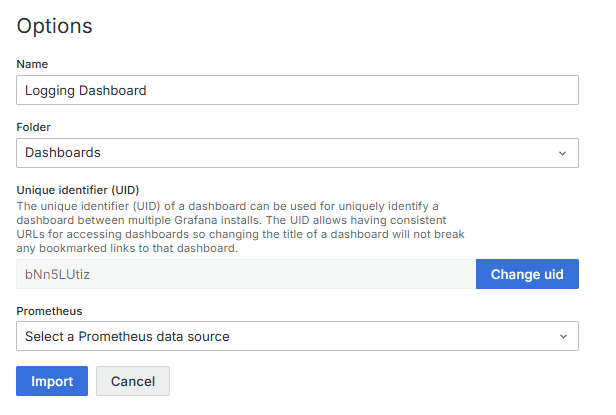The width and height of the screenshot is (616, 415).
Task: Click the Unique identifier (UID) label
Action: 78,190
